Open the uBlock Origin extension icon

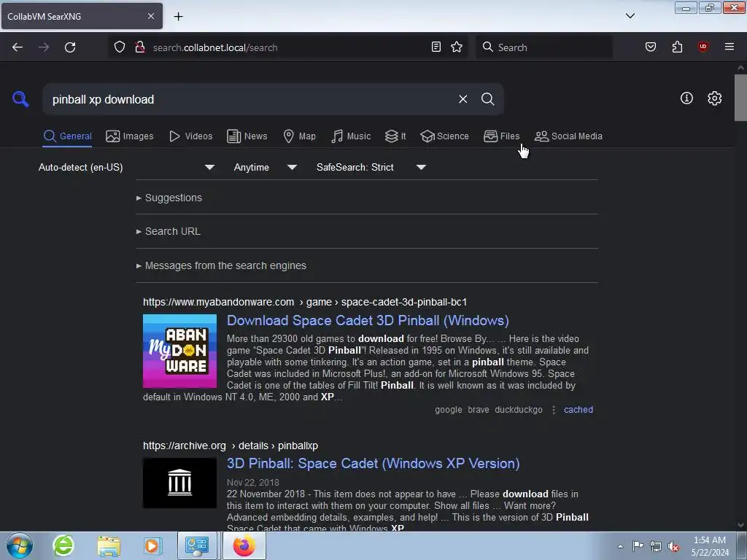point(703,47)
